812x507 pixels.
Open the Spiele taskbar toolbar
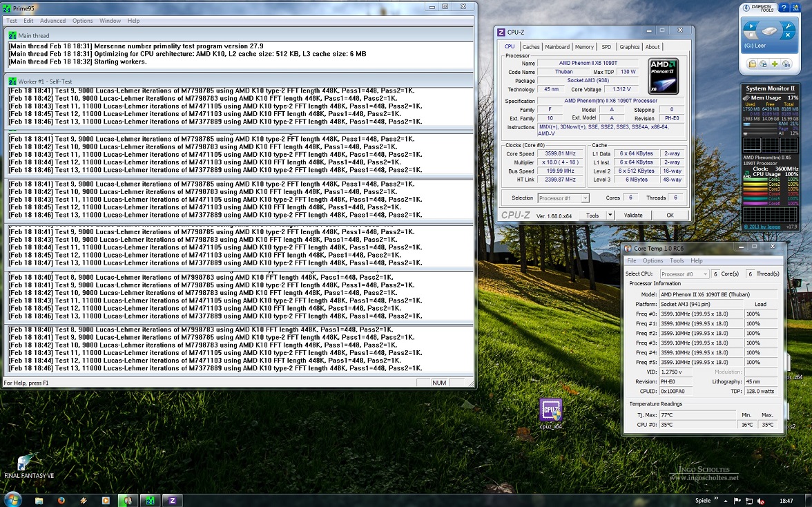703,500
